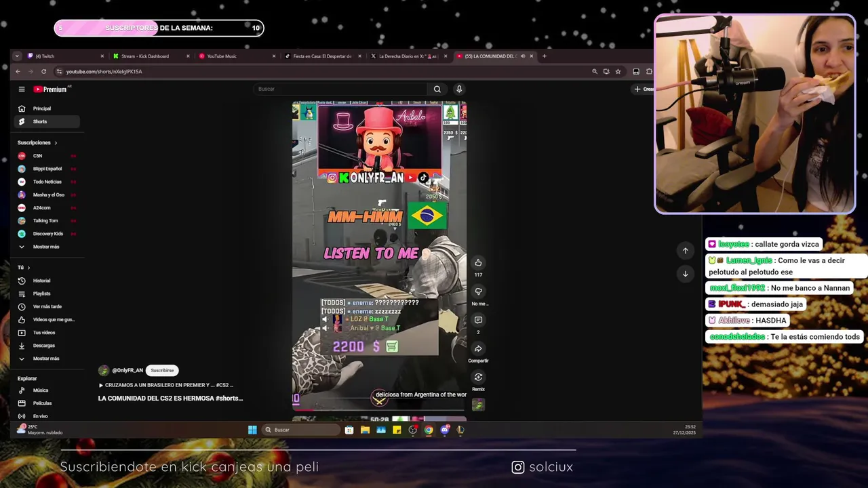Start voice search with microphone icon
Viewport: 868px width, 488px height.
[459, 89]
